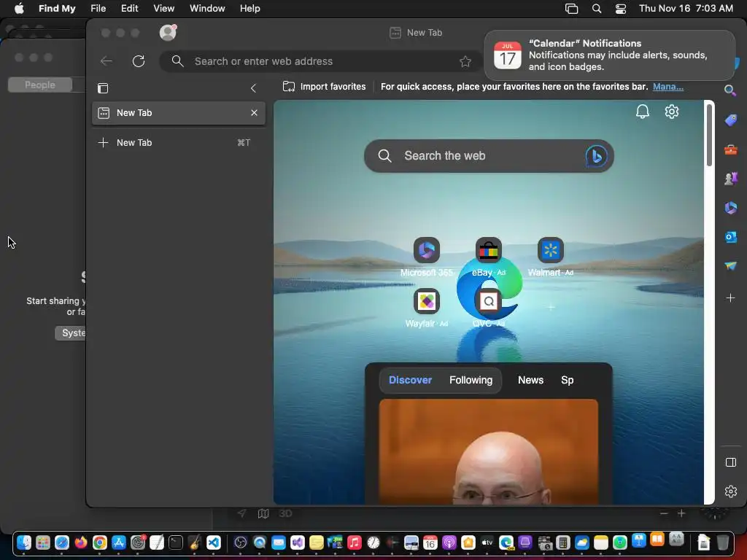Image resolution: width=747 pixels, height=560 pixels.
Task: Collapse the vertical tabs pane chevron
Action: tap(253, 88)
